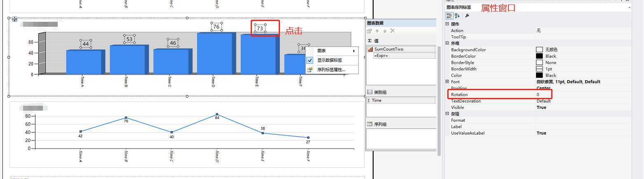Collapse the 外观 property category
This screenshot has height=179, width=644.
pos(447,43)
